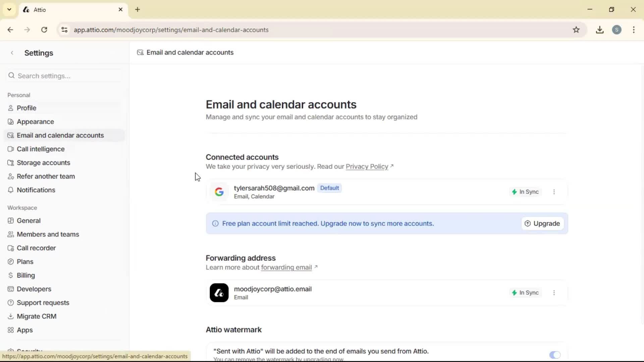Click the Connected accounts heading

(242, 157)
